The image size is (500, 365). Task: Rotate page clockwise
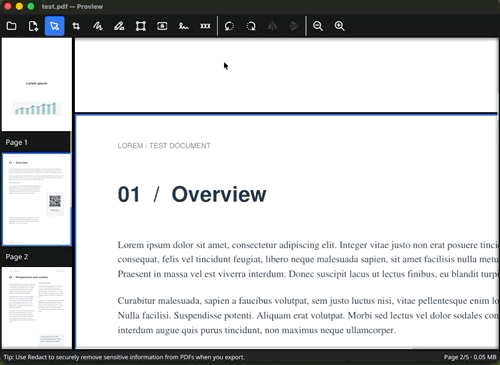251,26
